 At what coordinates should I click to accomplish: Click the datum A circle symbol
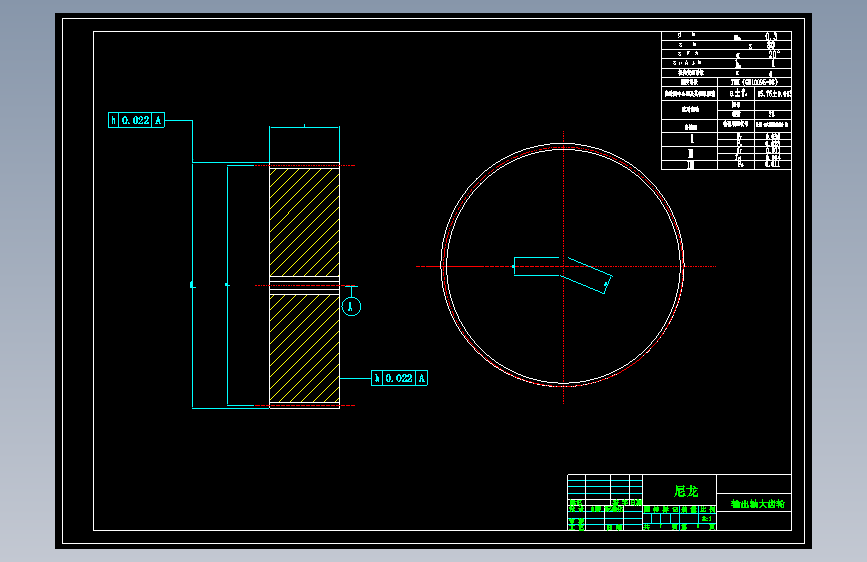tap(351, 306)
